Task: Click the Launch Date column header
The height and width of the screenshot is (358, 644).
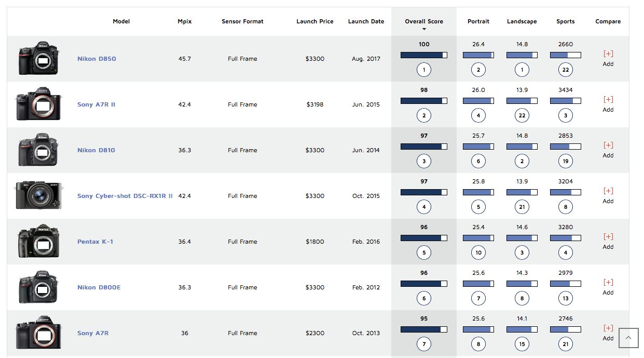Action: click(366, 21)
